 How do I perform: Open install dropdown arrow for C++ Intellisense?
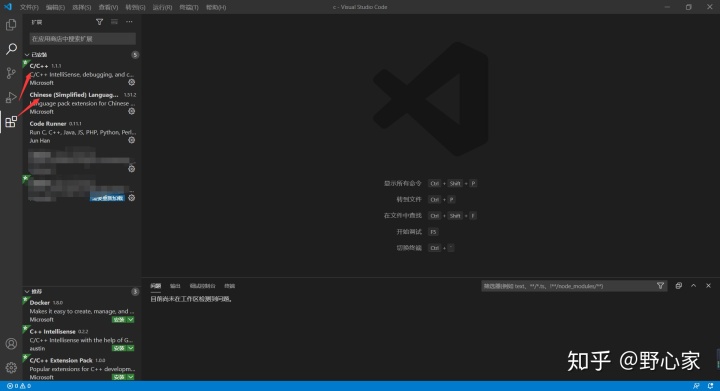(x=131, y=348)
